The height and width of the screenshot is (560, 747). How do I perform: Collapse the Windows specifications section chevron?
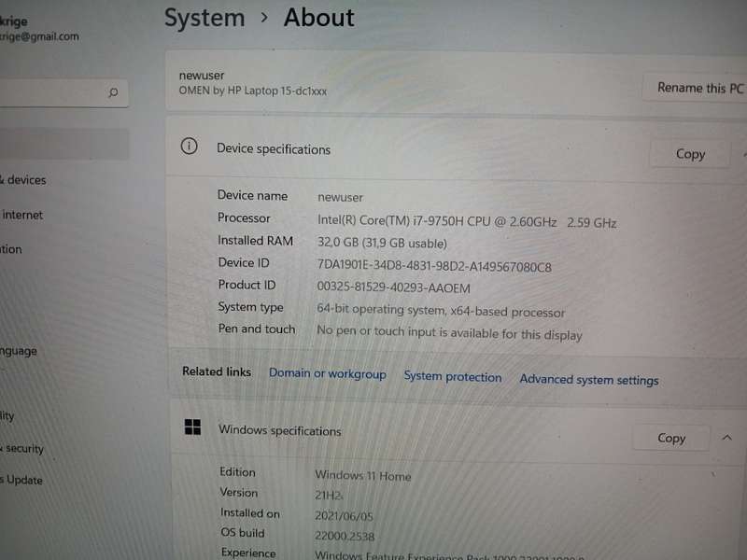click(727, 437)
